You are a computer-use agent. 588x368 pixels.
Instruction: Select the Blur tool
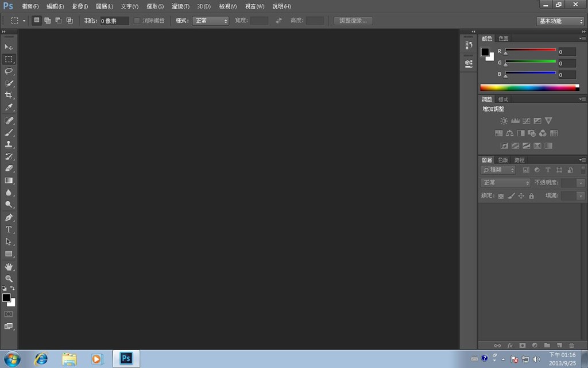click(9, 193)
